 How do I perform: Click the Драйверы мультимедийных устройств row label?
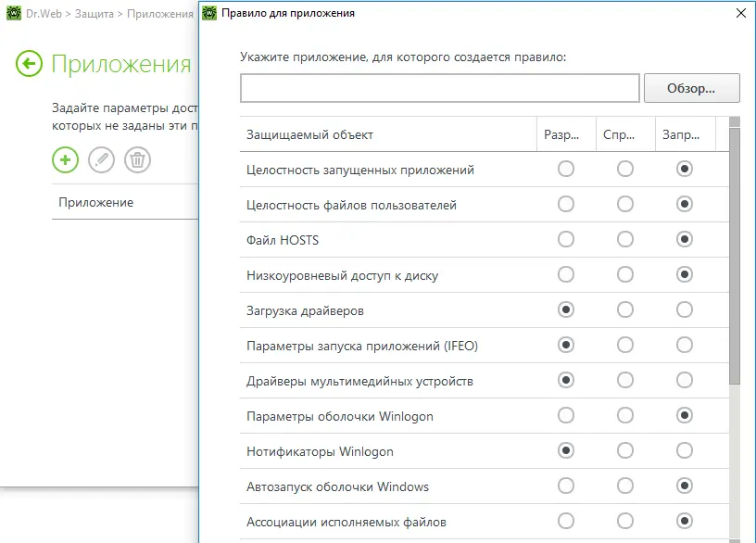(359, 381)
